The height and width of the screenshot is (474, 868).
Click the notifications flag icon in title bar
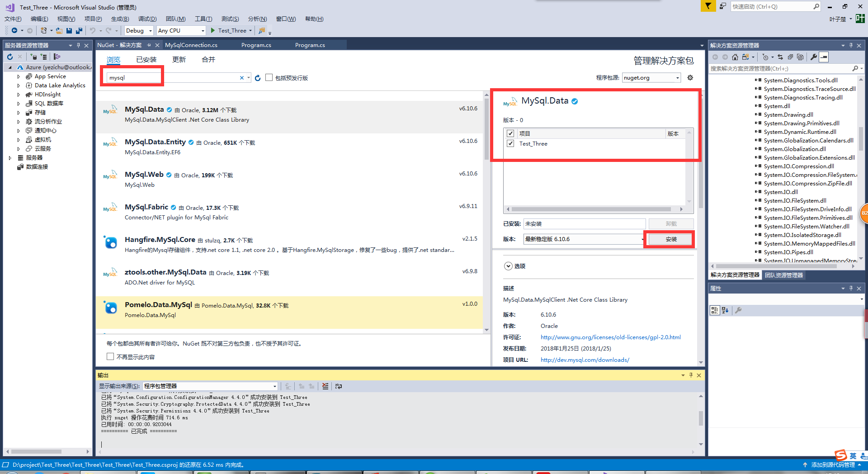[708, 6]
